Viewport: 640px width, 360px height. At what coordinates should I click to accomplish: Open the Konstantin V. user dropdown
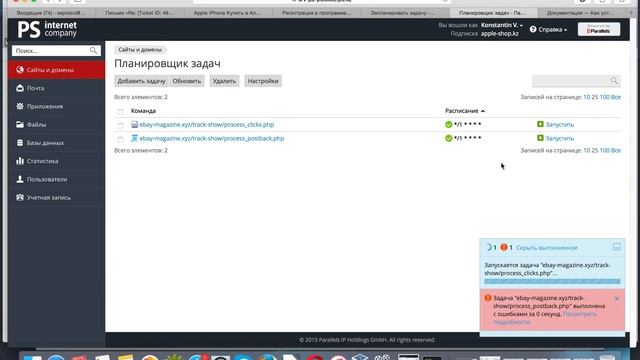502,25
